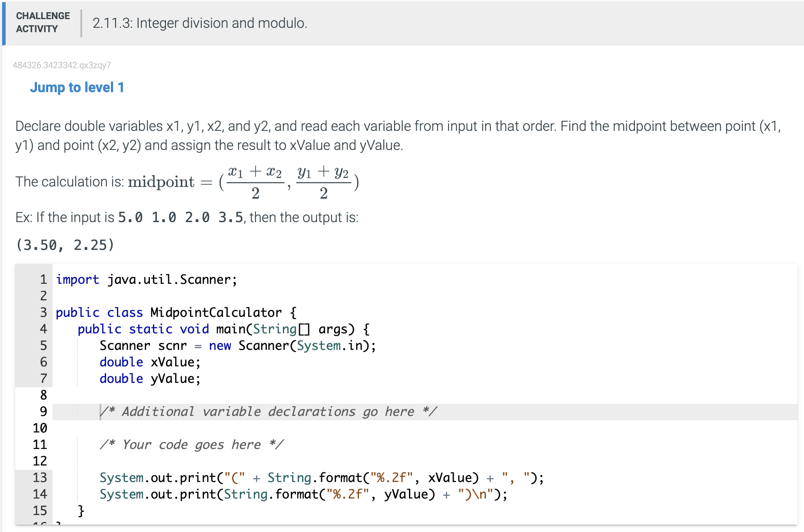Click the empty line 10 in the editor

pyautogui.click(x=174, y=428)
